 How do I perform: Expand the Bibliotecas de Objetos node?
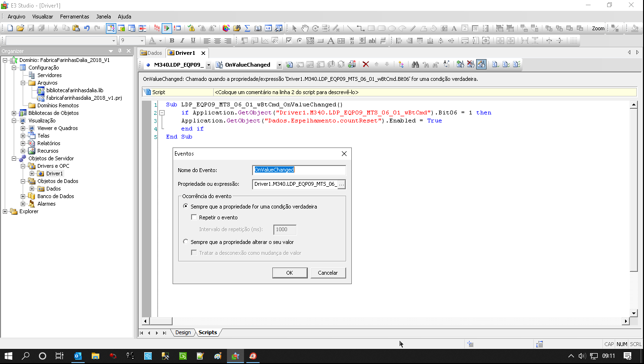click(14, 113)
